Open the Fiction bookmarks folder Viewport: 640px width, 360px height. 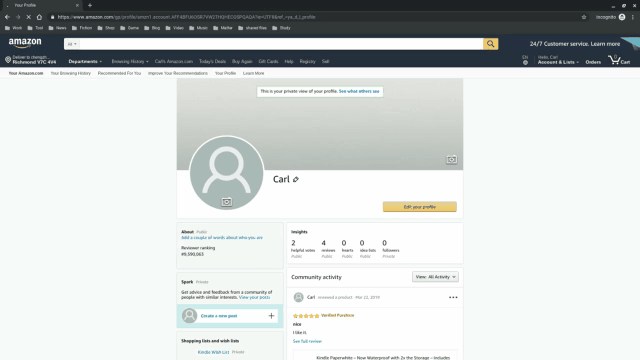[x=82, y=28]
